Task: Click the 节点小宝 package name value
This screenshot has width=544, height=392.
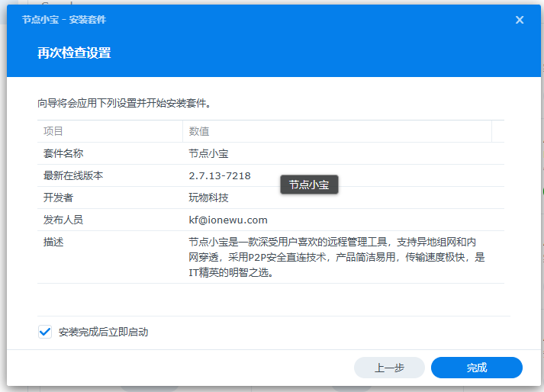Action: [208, 153]
